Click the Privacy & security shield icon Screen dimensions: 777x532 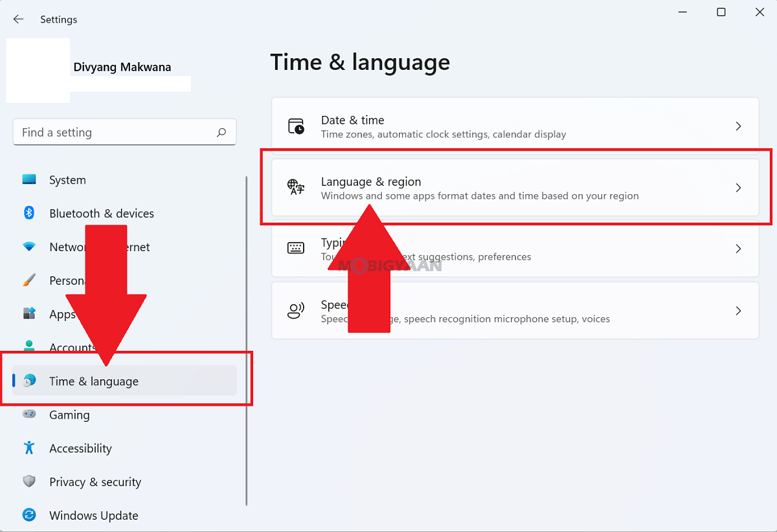coord(29,482)
